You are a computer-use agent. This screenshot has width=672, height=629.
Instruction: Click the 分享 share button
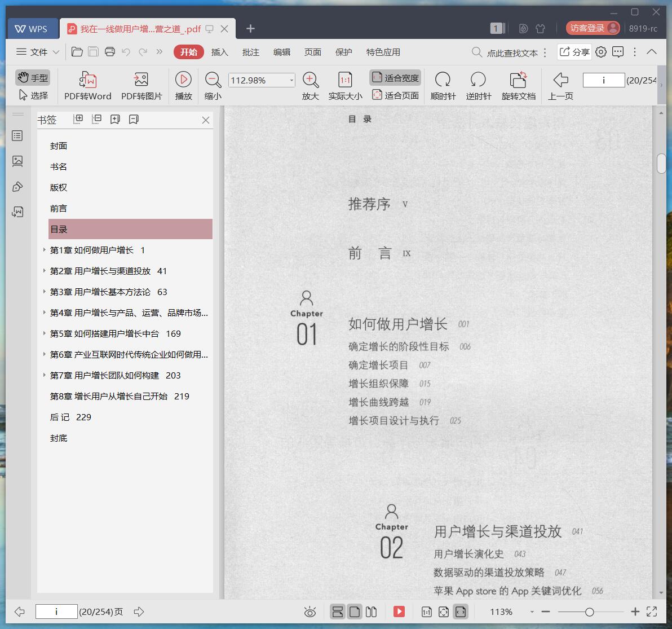click(574, 52)
